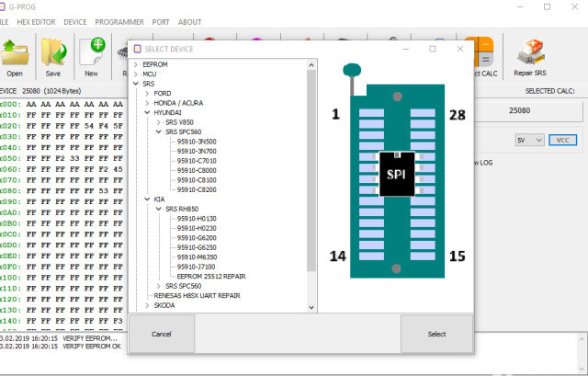
Task: Expand the SRS V850 node
Action: coord(158,122)
